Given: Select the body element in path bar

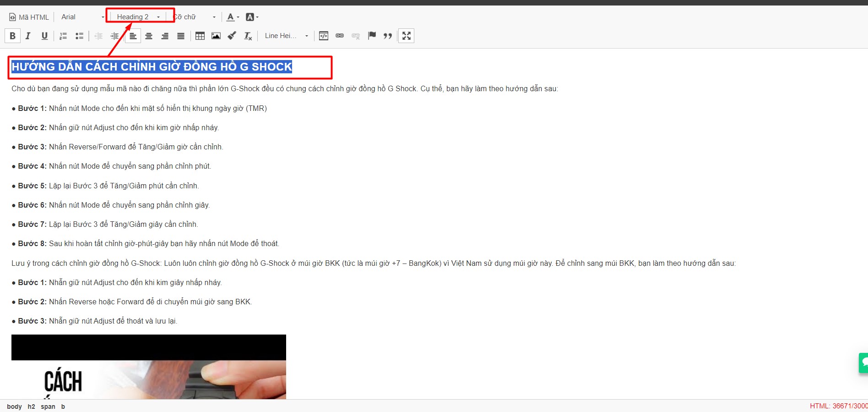Looking at the screenshot, I should tap(14, 407).
